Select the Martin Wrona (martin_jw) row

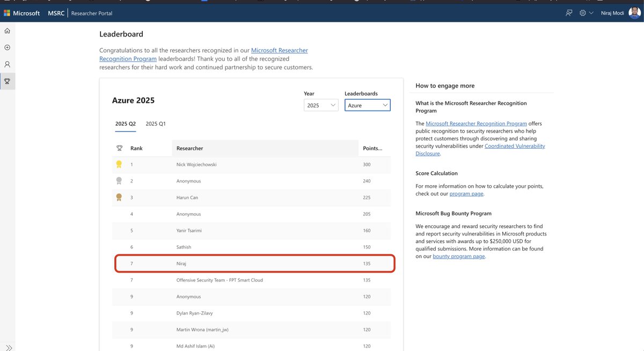click(251, 330)
